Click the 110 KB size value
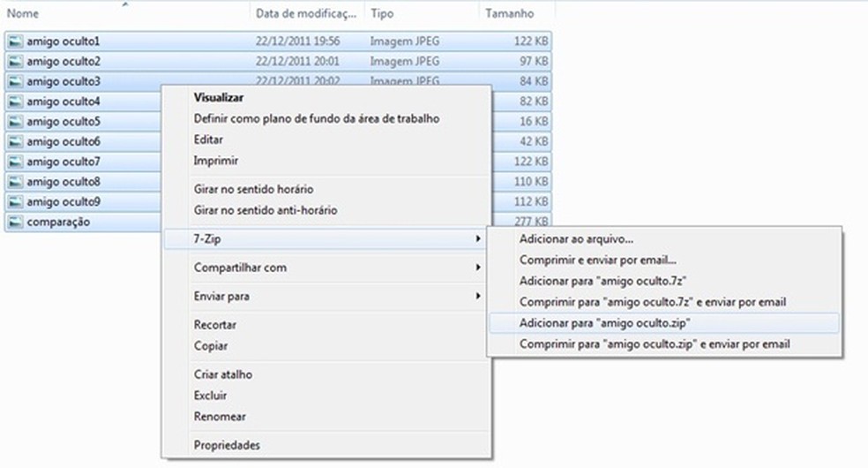Image resolution: width=868 pixels, height=468 pixels. pos(531,182)
